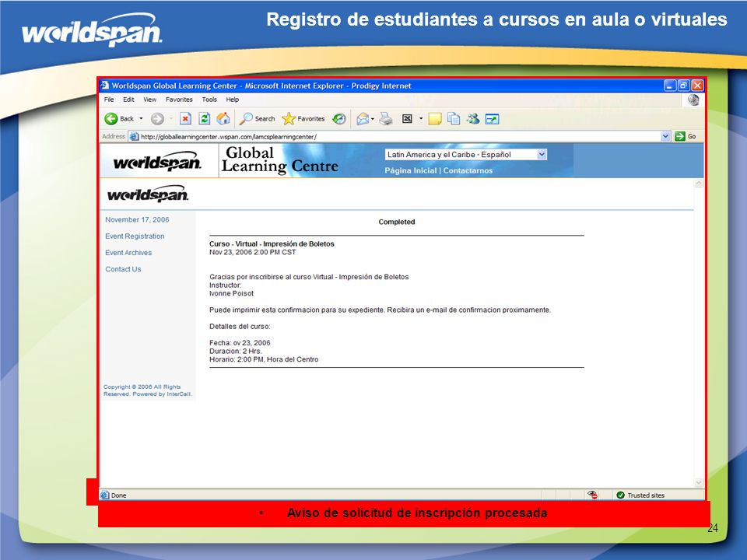This screenshot has width=747, height=560.
Task: Close the Internet Explorer window
Action: click(697, 86)
